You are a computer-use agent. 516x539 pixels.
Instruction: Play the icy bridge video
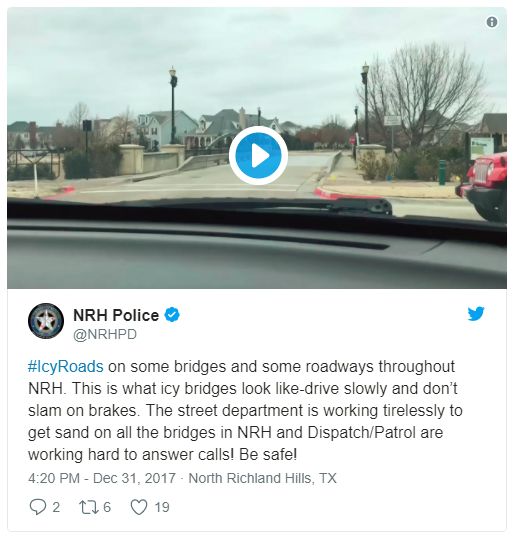(x=258, y=155)
